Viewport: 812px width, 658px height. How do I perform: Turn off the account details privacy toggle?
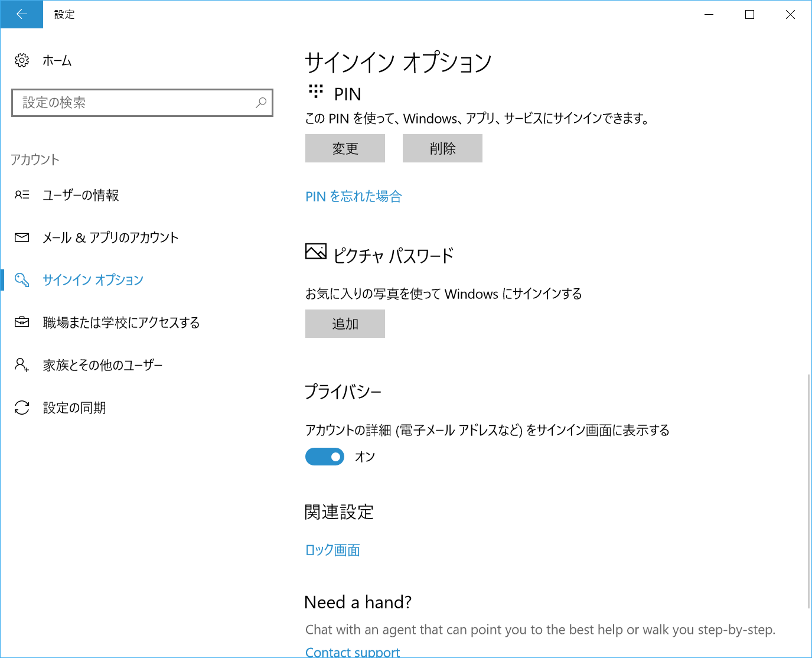[x=325, y=456]
